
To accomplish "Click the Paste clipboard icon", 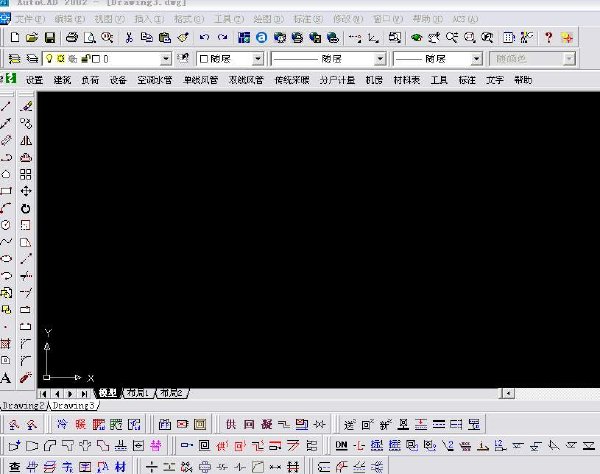I will (x=165, y=37).
